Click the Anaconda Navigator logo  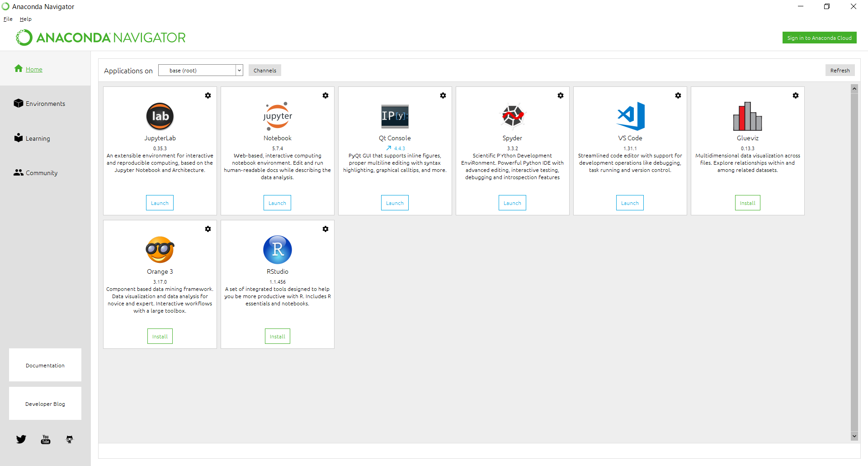(101, 38)
